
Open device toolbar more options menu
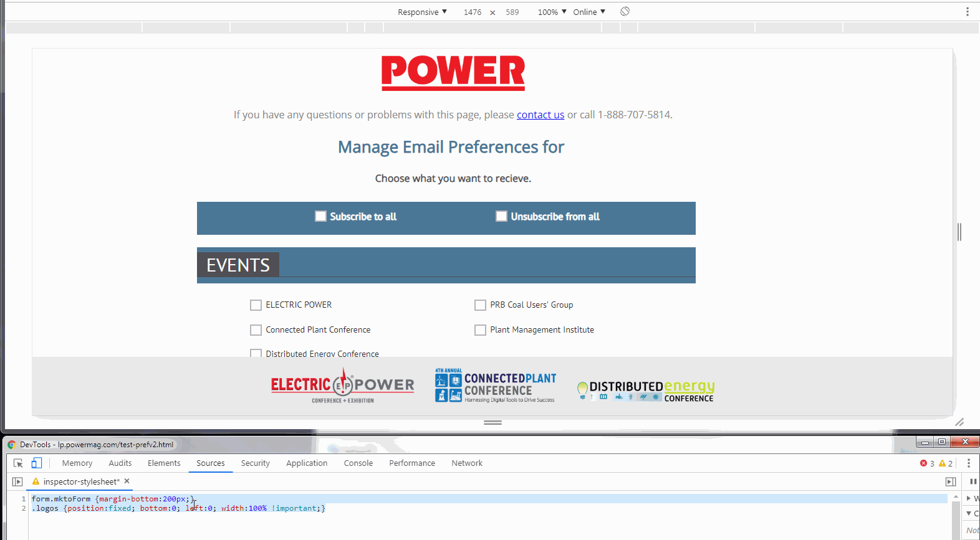968,11
